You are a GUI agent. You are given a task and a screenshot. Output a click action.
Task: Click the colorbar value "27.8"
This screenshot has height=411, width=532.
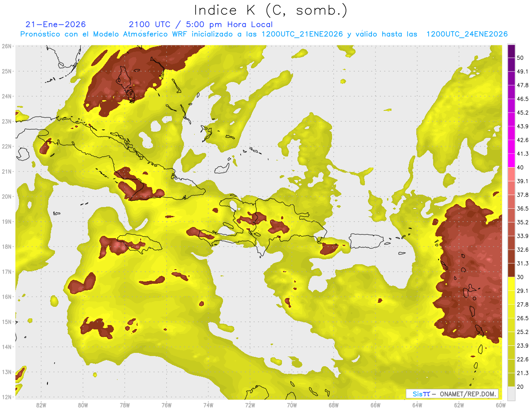(x=522, y=304)
